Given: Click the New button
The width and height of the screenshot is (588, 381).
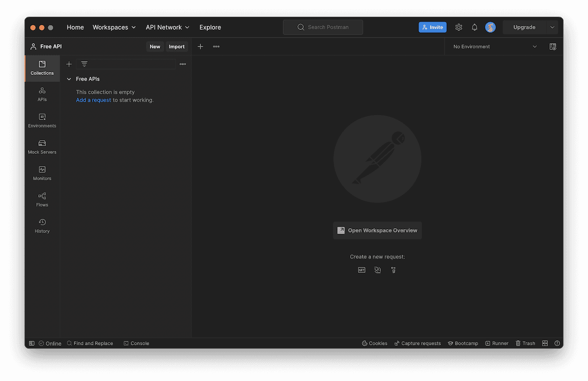Looking at the screenshot, I should pos(155,47).
